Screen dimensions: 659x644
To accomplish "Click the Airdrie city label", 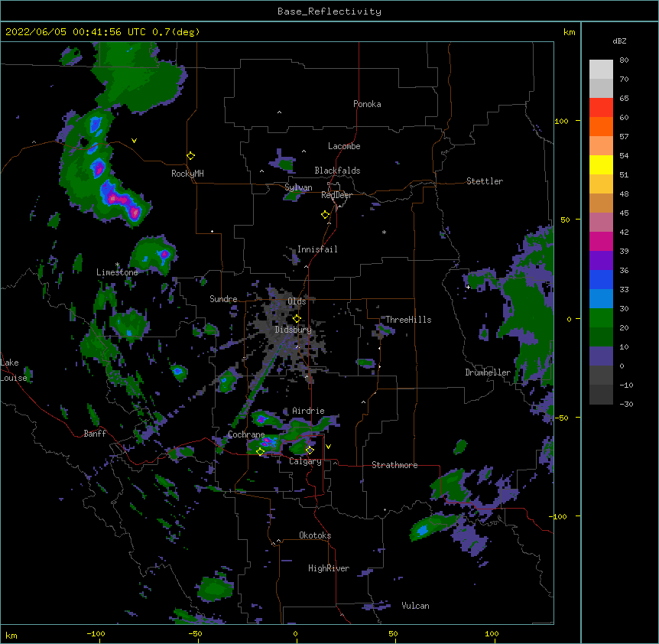I will pos(308,411).
